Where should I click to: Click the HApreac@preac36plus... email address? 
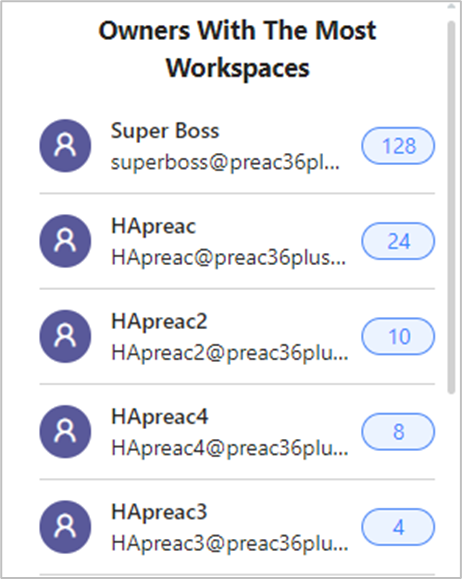[x=229, y=257]
